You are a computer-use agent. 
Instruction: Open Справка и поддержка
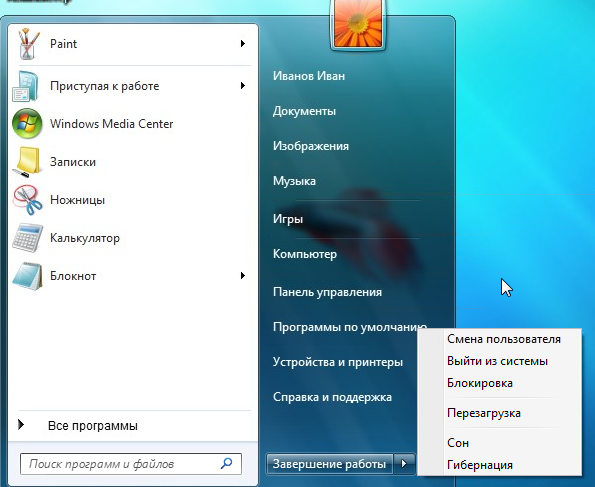pyautogui.click(x=332, y=397)
